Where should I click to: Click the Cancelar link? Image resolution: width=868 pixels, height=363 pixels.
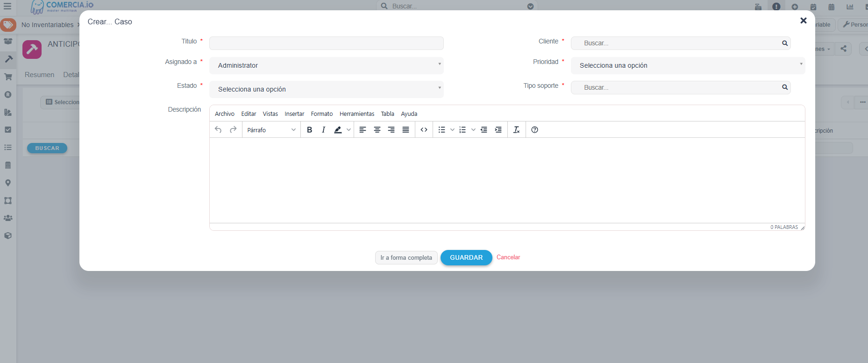(508, 257)
